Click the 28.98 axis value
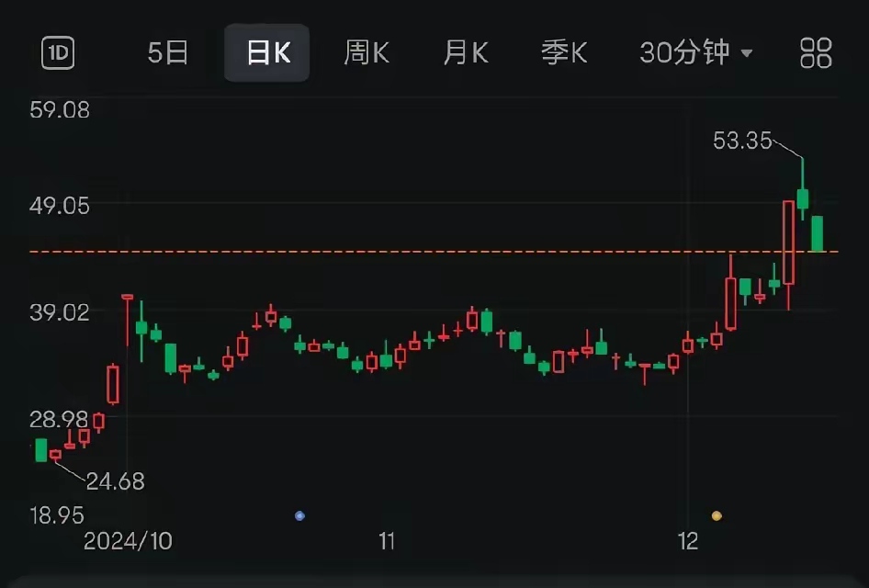The height and width of the screenshot is (588, 869). [60, 420]
